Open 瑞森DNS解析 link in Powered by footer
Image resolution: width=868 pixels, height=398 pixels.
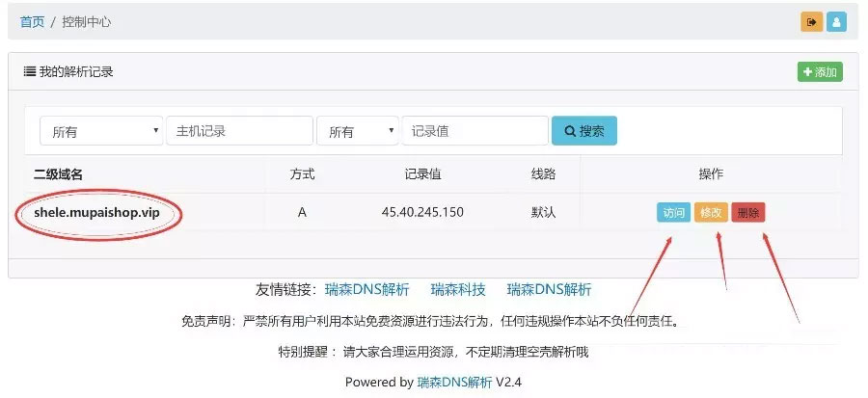tap(454, 383)
